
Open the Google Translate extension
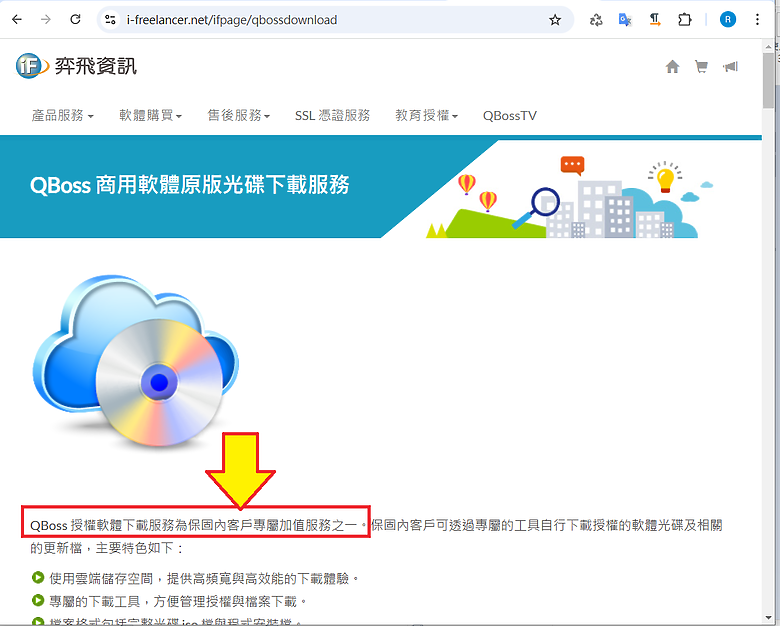coord(625,19)
